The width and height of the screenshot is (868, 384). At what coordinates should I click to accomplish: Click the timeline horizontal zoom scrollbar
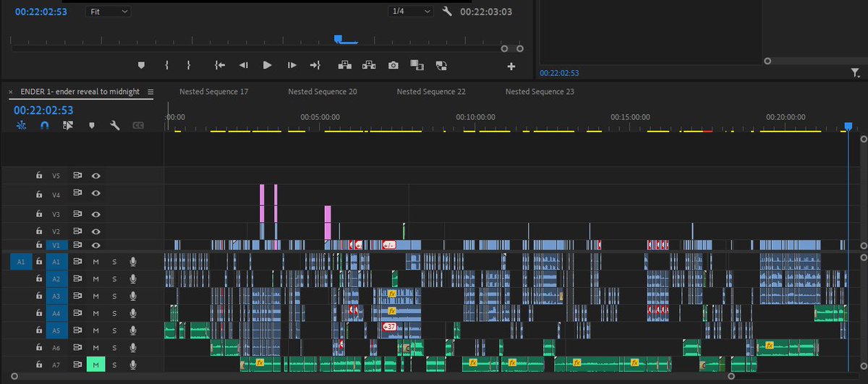tap(372, 377)
